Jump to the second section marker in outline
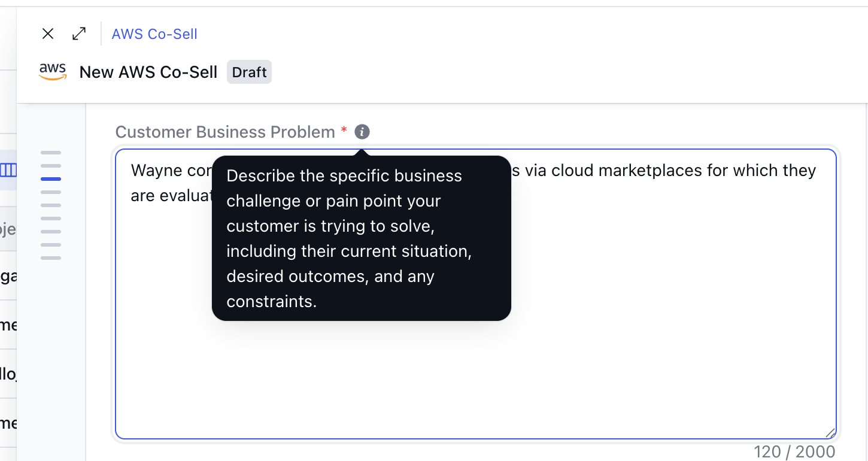This screenshot has width=868, height=461. point(51,166)
